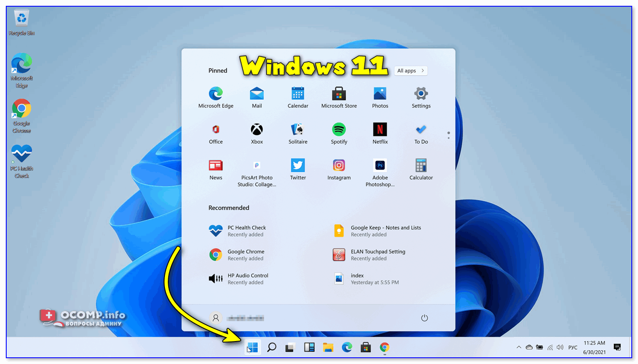Open recommended Google Keep item

tap(377, 231)
